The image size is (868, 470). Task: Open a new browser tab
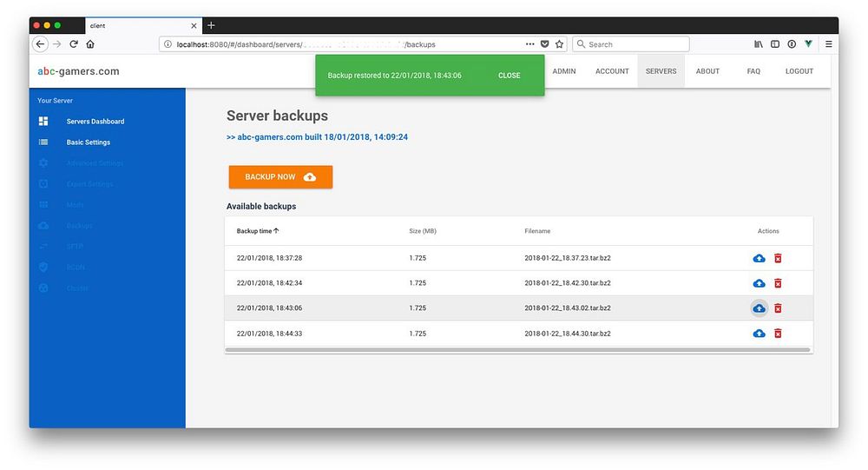click(x=211, y=25)
